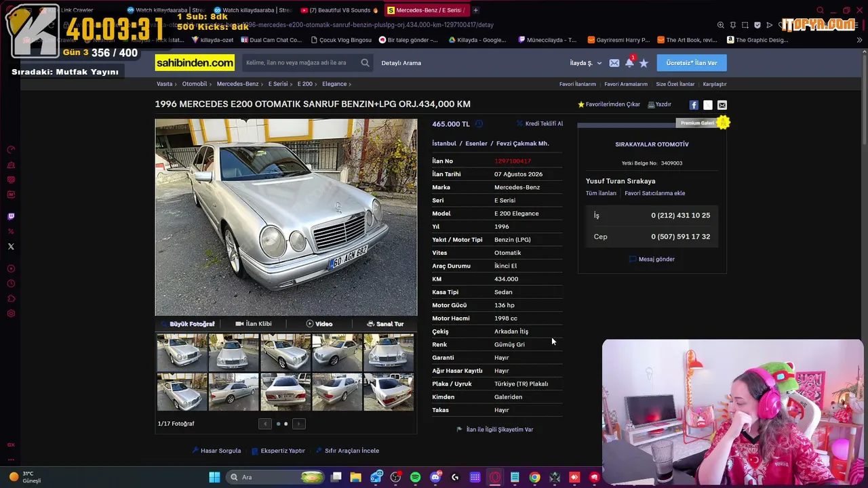
Task: Share listing via email icon
Action: tap(722, 105)
